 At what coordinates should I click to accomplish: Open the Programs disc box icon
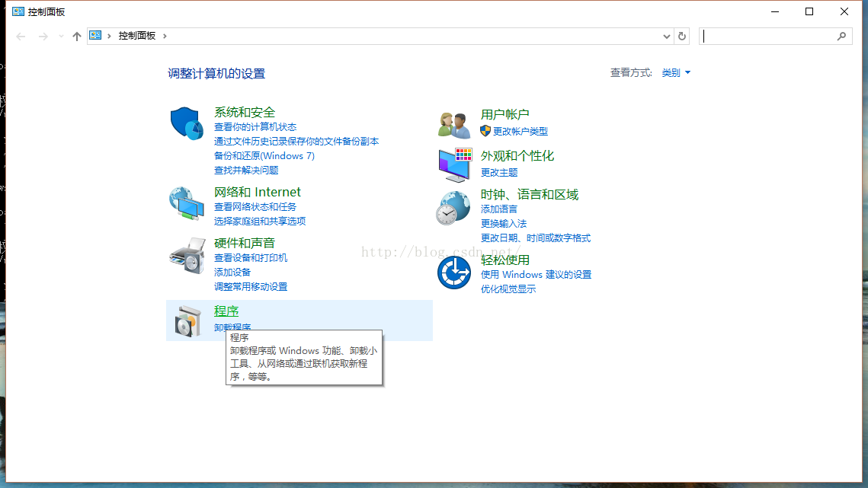[x=187, y=321]
